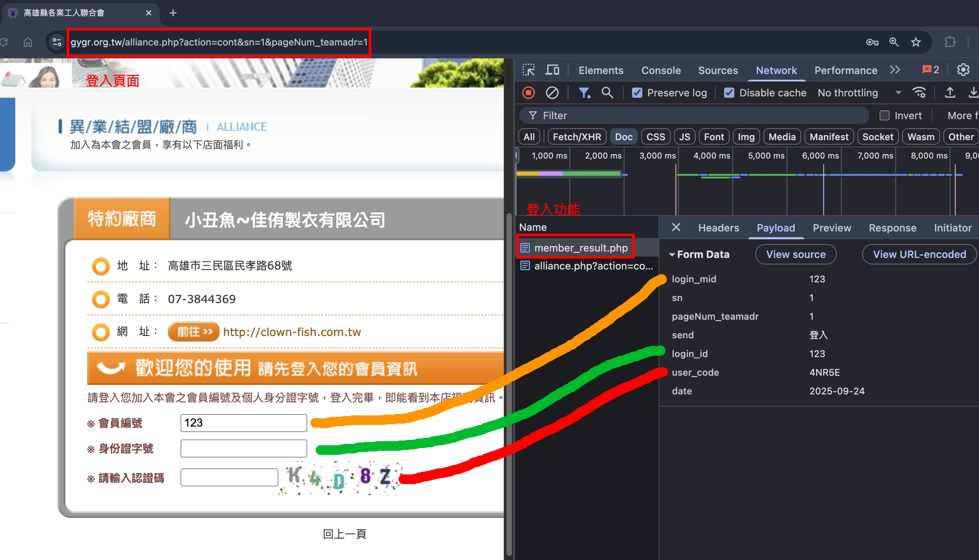Filter requests by CSS

[655, 137]
